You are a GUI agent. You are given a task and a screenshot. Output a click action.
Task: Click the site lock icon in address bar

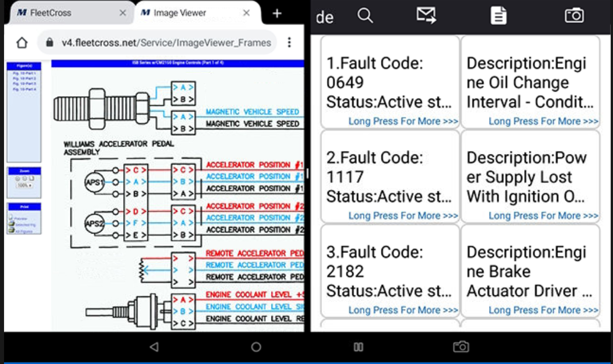[49, 42]
